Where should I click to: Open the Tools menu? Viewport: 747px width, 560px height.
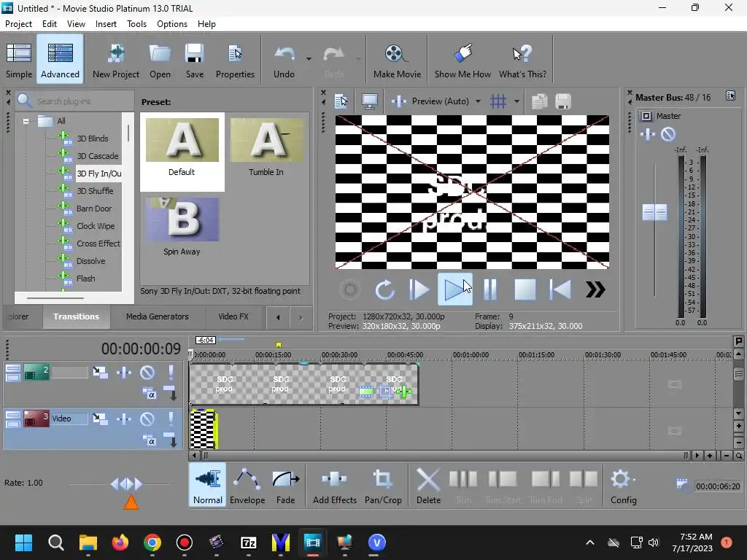tap(136, 24)
